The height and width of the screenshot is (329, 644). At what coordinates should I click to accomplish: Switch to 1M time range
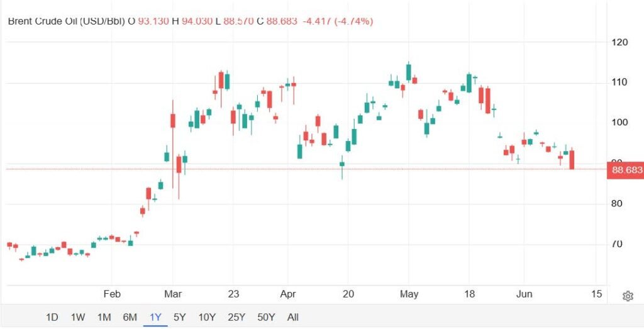click(104, 317)
